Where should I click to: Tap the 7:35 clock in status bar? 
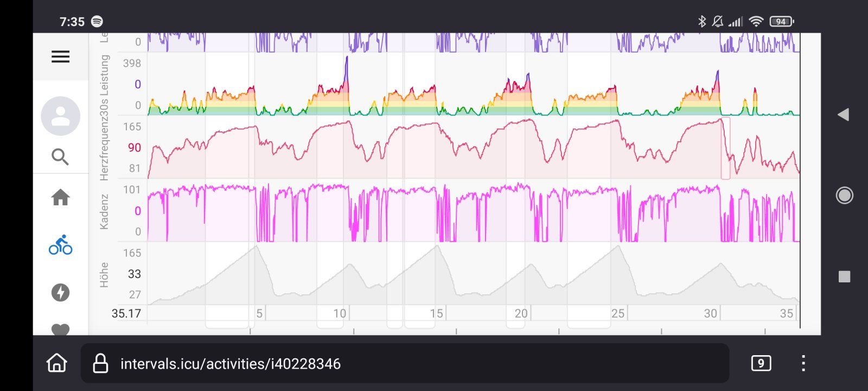coord(72,22)
